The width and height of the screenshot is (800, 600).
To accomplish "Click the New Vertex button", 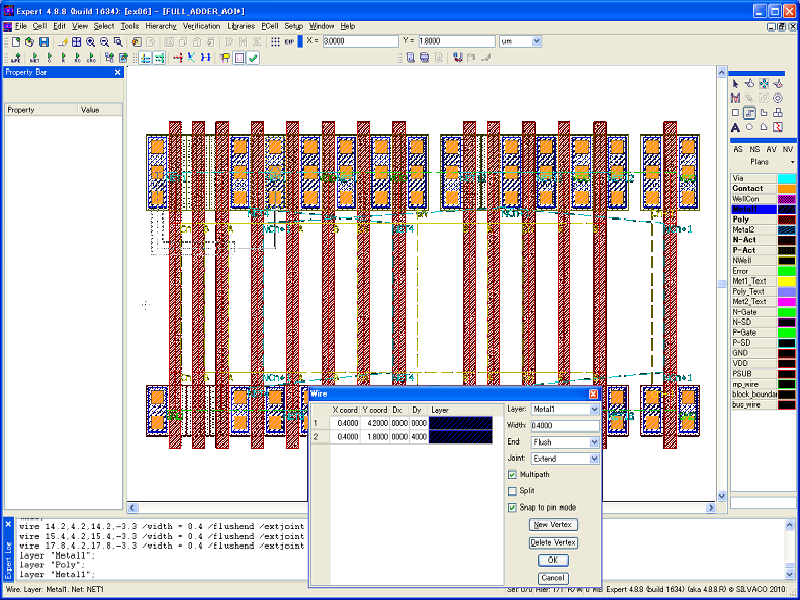I will pyautogui.click(x=553, y=525).
